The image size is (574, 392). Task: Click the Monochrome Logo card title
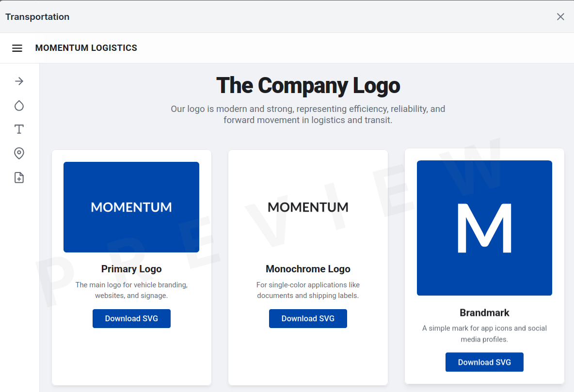point(308,269)
